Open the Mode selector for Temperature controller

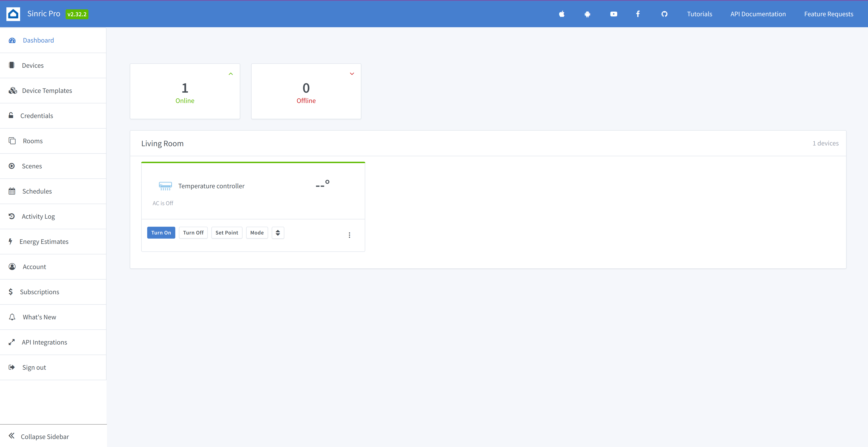(x=257, y=233)
